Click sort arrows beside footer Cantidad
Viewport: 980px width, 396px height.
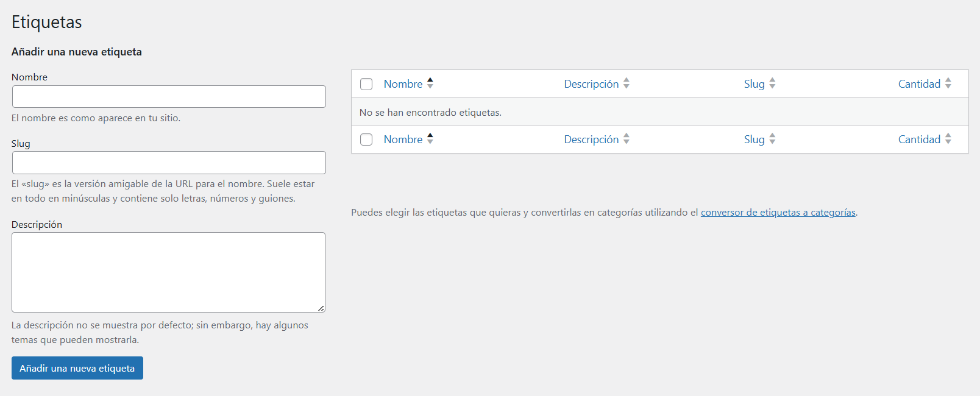click(948, 139)
